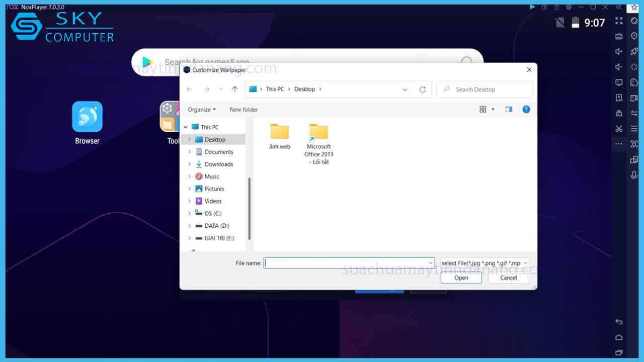Click the Open button

pos(461,278)
